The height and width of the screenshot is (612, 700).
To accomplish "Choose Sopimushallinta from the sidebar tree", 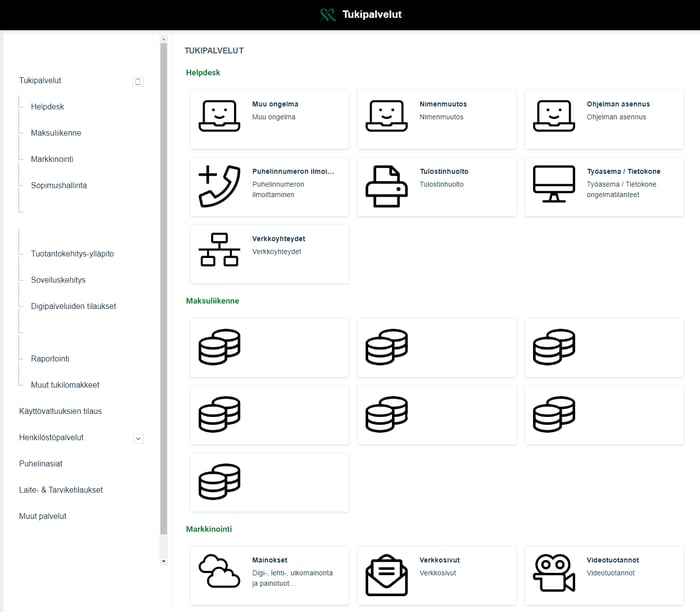I will tap(59, 185).
